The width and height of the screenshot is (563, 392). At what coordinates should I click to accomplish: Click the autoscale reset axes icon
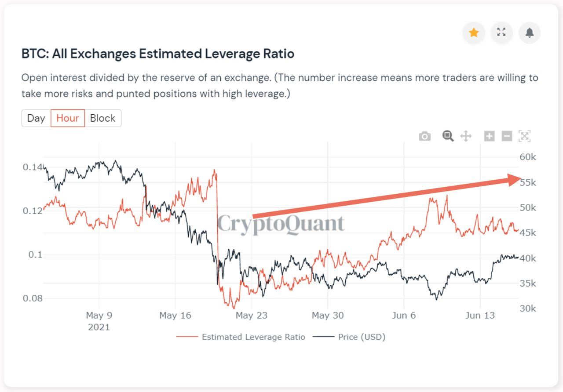[524, 136]
